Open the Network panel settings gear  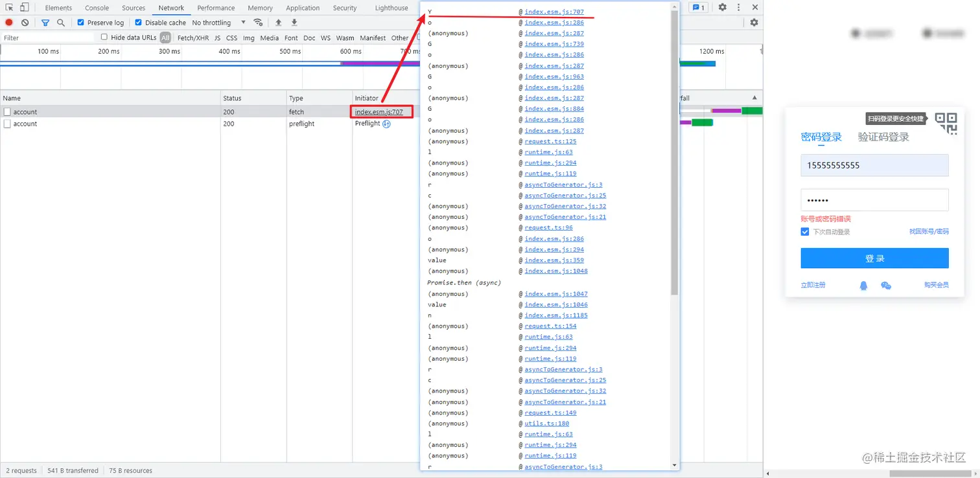click(x=754, y=23)
